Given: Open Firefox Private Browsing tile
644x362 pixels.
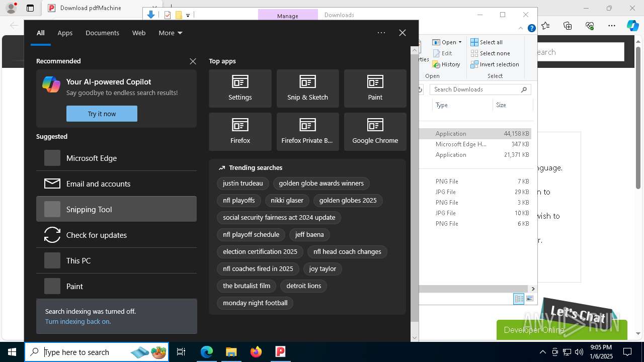Looking at the screenshot, I should coord(307,132).
